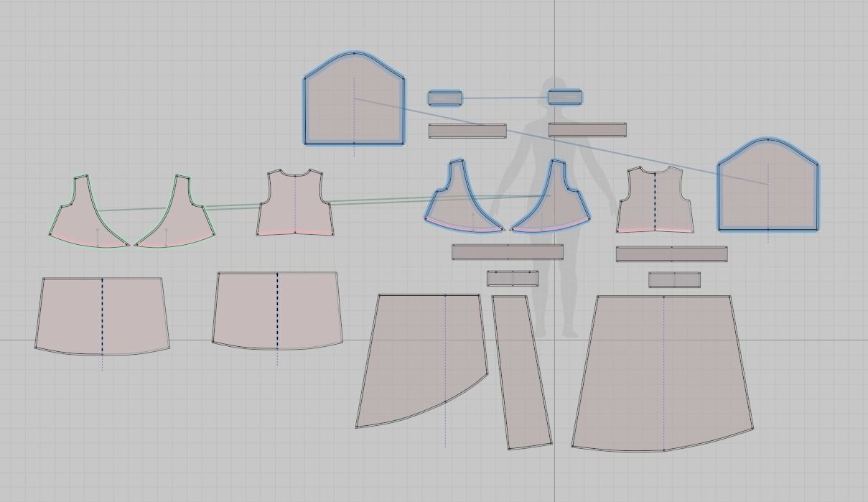Select the trapezoid skirt panel left of center
This screenshot has width=868, height=502.
[278, 309]
